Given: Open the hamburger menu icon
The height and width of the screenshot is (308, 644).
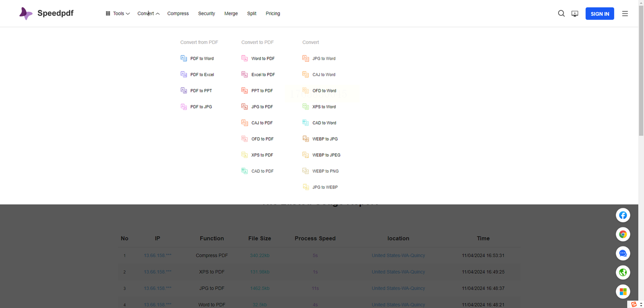Looking at the screenshot, I should 625,13.
